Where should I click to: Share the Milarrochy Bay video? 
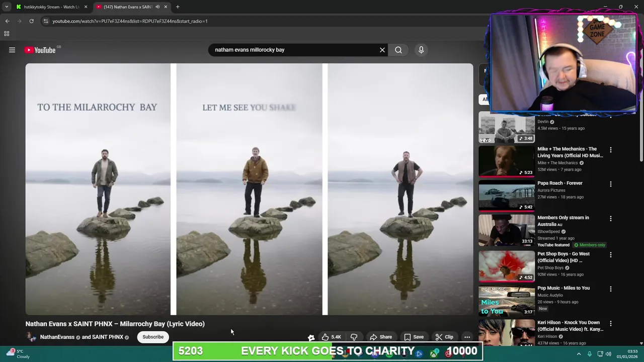381,337
